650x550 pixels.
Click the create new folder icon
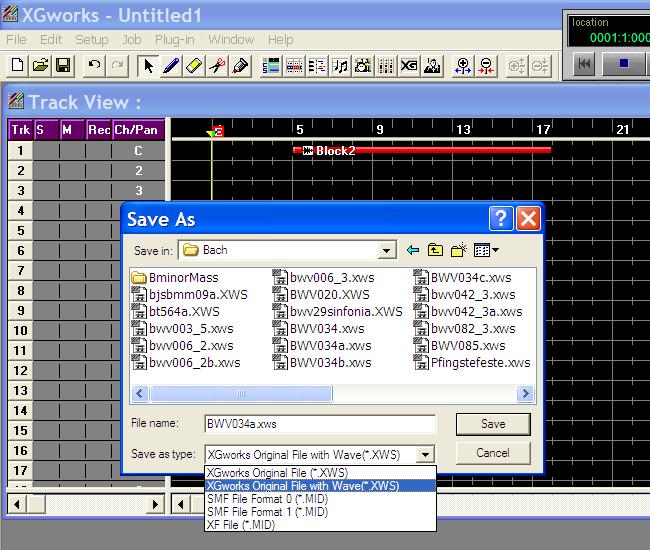coord(458,250)
